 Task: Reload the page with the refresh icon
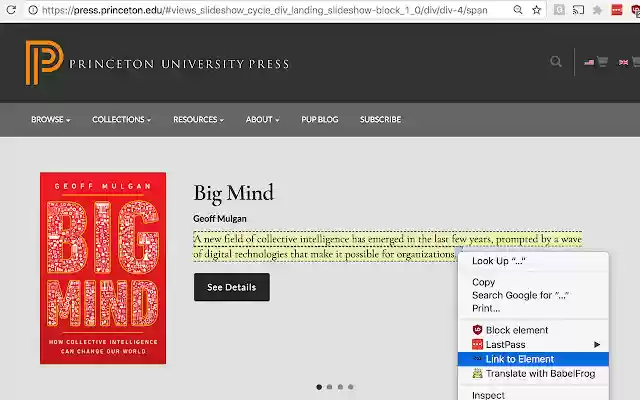coord(11,9)
